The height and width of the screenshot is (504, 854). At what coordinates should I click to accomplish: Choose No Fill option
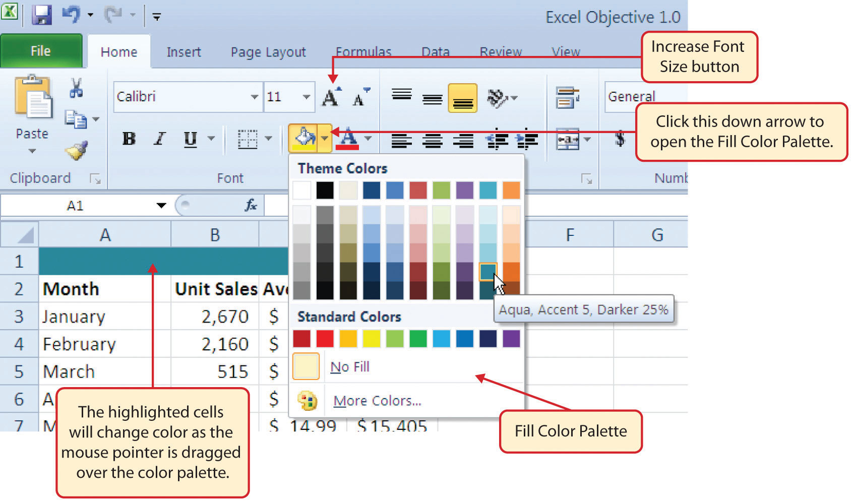pos(349,366)
